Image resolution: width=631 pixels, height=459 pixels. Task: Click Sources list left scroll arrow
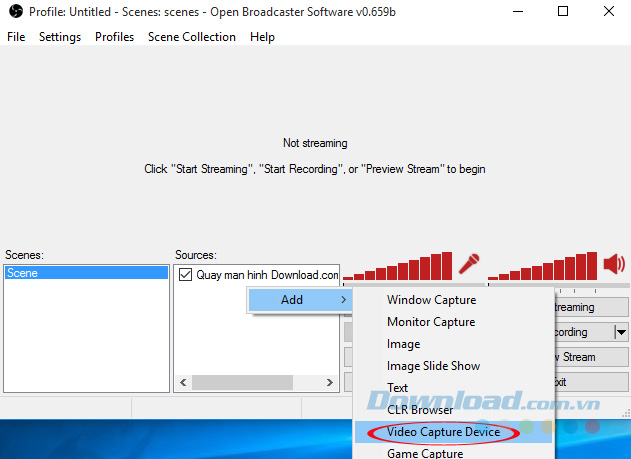pos(183,382)
